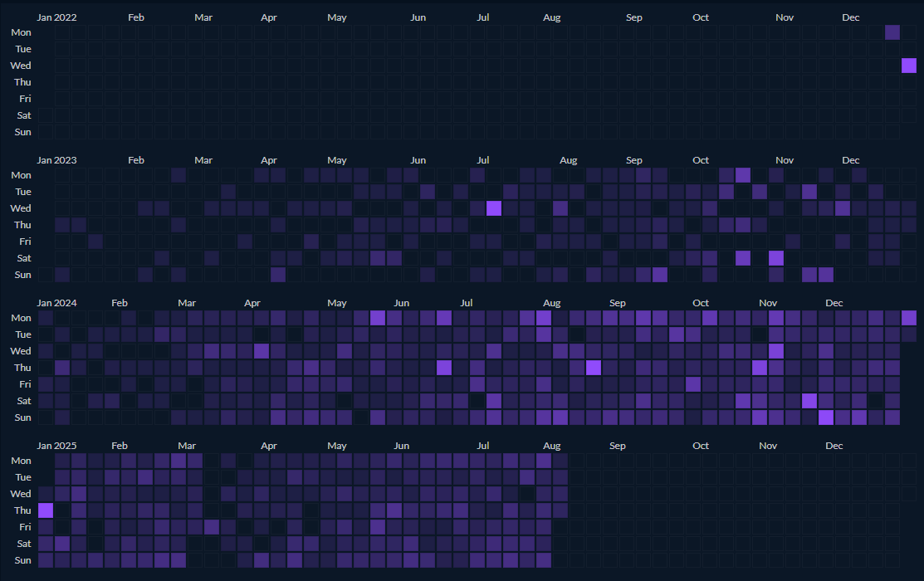Click the bright Saturday cell in October 2023

pyautogui.click(x=743, y=258)
